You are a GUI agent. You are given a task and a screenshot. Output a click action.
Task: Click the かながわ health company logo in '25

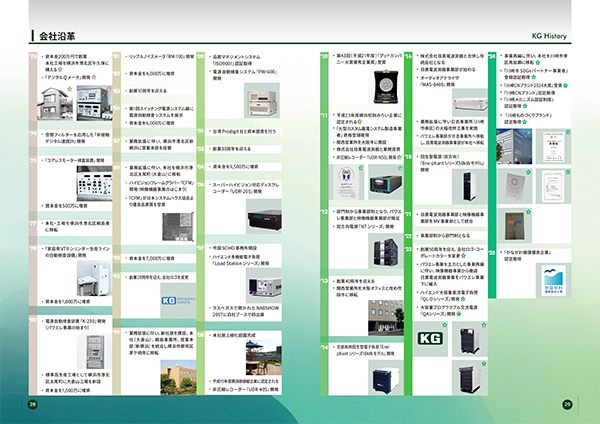click(553, 280)
